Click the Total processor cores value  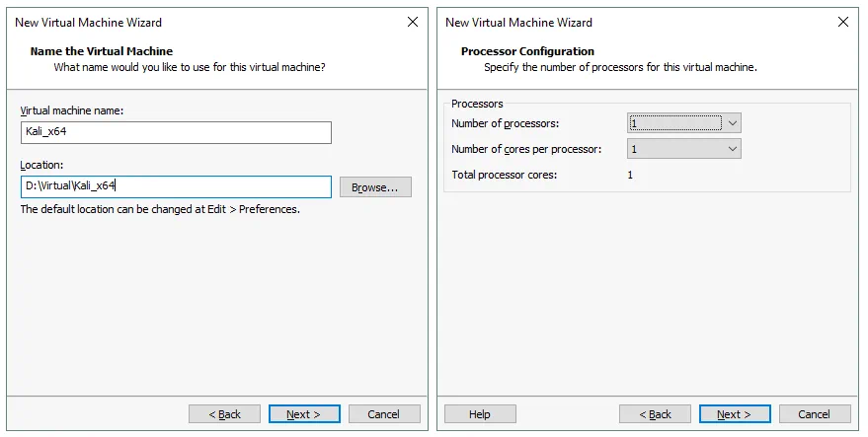point(631,175)
